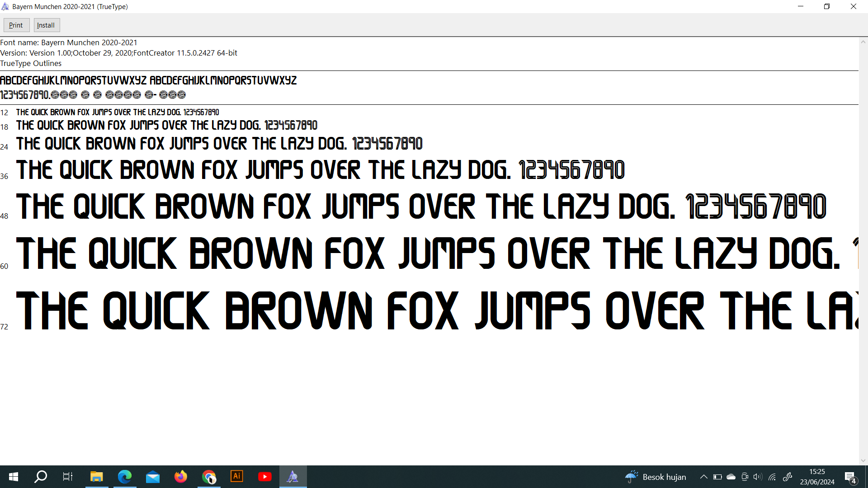
Task: Launch Microsoft Edge from the taskbar
Action: tap(124, 477)
